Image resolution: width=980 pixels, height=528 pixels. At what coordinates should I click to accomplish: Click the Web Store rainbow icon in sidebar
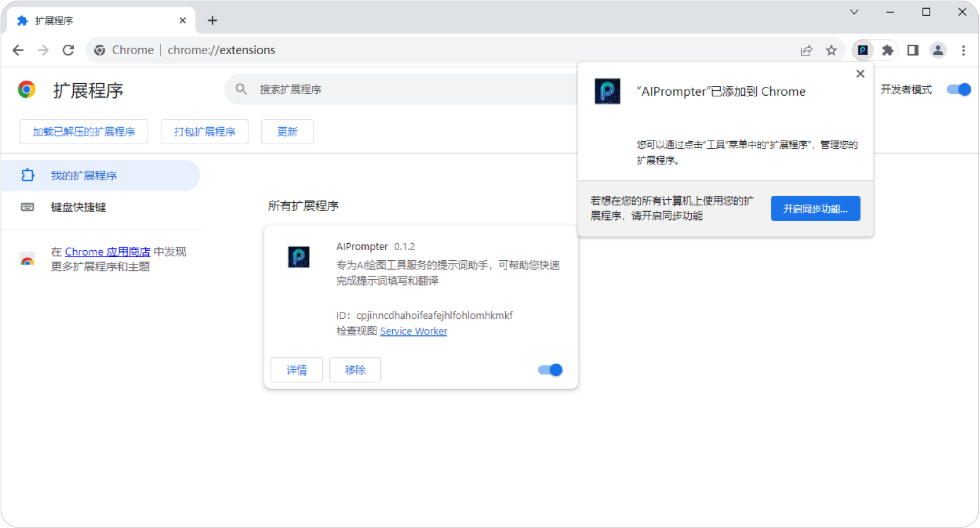[27, 259]
